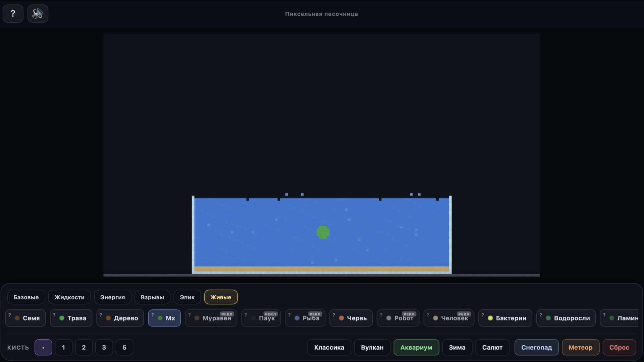Start the Снегопад scene
Screen dimensions: 644x362
pos(536,347)
